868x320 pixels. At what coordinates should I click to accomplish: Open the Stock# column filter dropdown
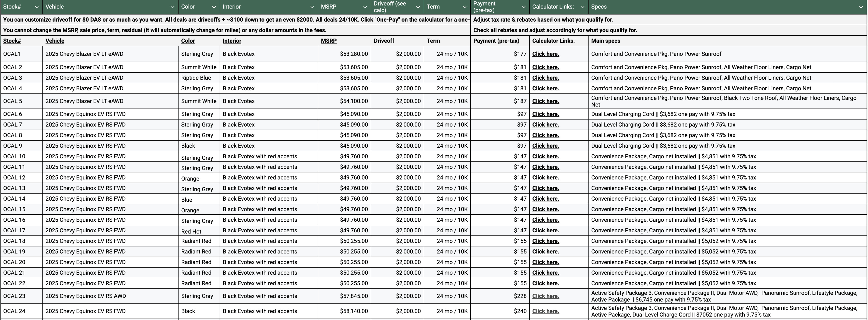[x=37, y=7]
